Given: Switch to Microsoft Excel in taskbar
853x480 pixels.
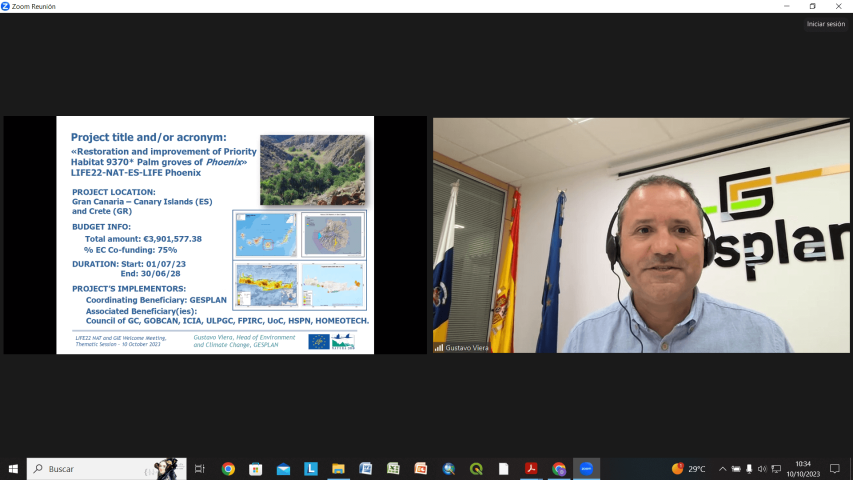Looking at the screenshot, I should point(393,469).
